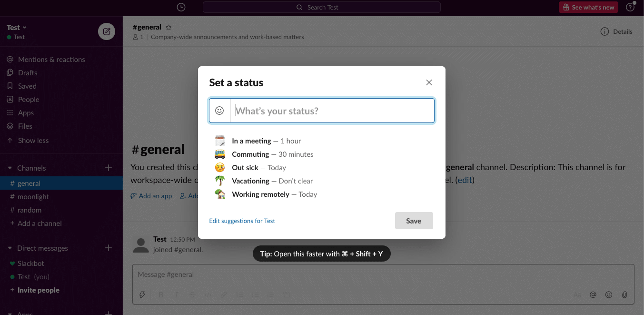
Task: Click the house emoji for Working remotely
Action: pyautogui.click(x=220, y=194)
